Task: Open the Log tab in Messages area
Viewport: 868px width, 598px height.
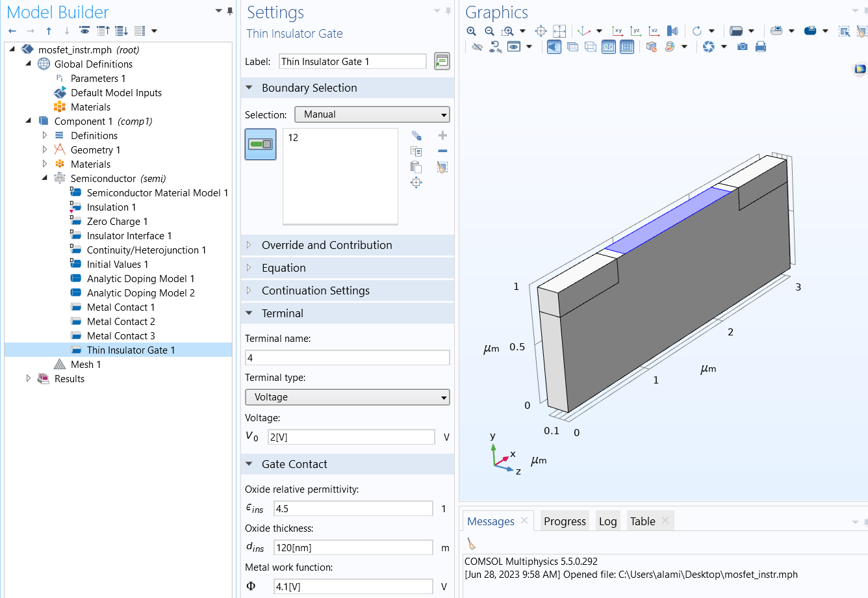Action: point(607,521)
